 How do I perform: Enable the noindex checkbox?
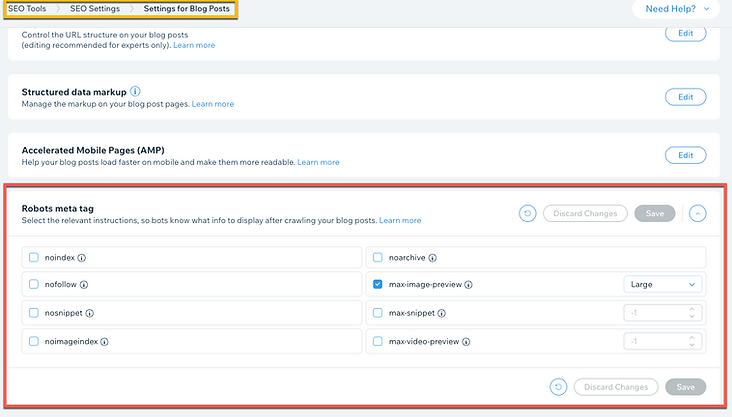click(34, 257)
